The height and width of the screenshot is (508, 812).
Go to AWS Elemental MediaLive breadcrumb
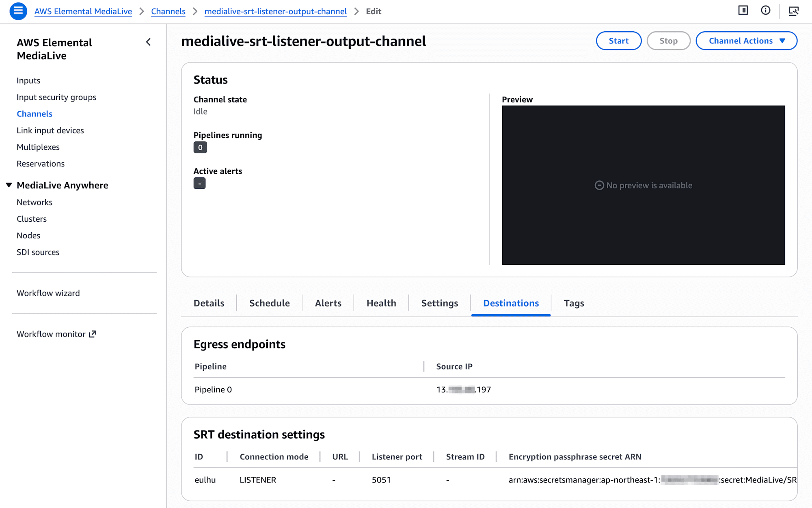[x=83, y=11]
